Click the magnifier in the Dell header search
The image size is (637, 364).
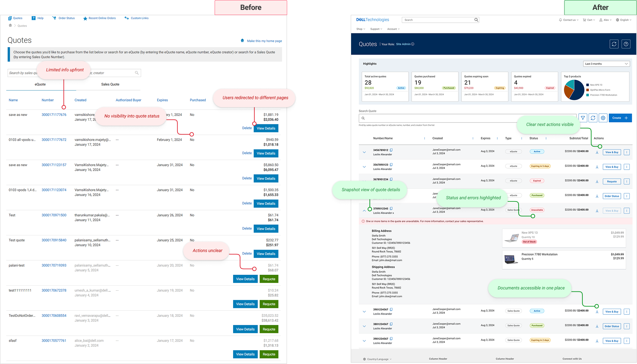(x=476, y=20)
